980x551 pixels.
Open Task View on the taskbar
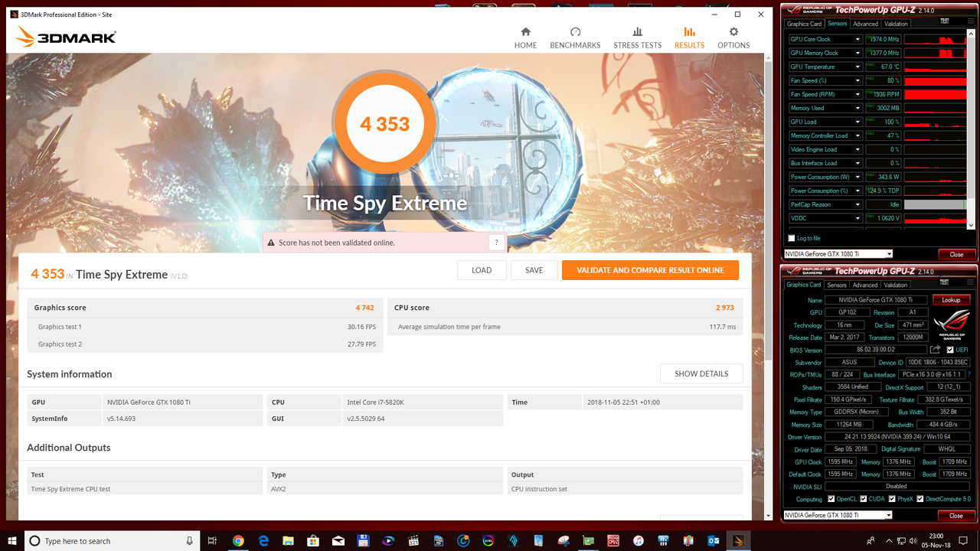pyautogui.click(x=212, y=540)
